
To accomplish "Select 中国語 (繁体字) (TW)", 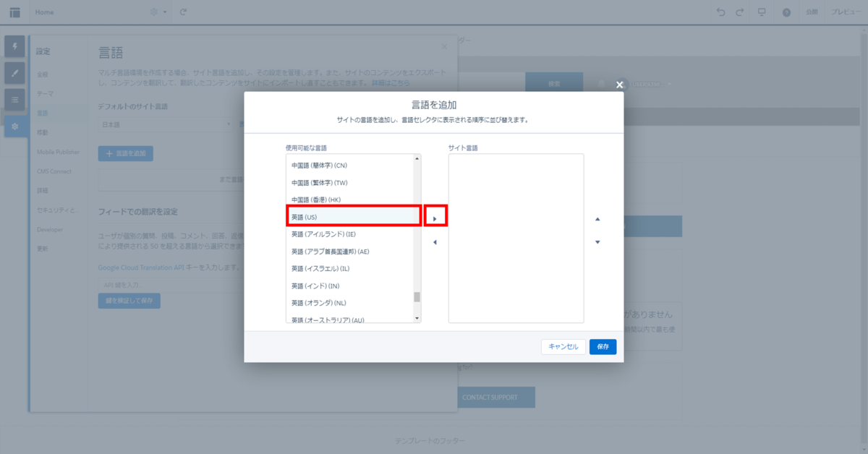I will [x=349, y=183].
